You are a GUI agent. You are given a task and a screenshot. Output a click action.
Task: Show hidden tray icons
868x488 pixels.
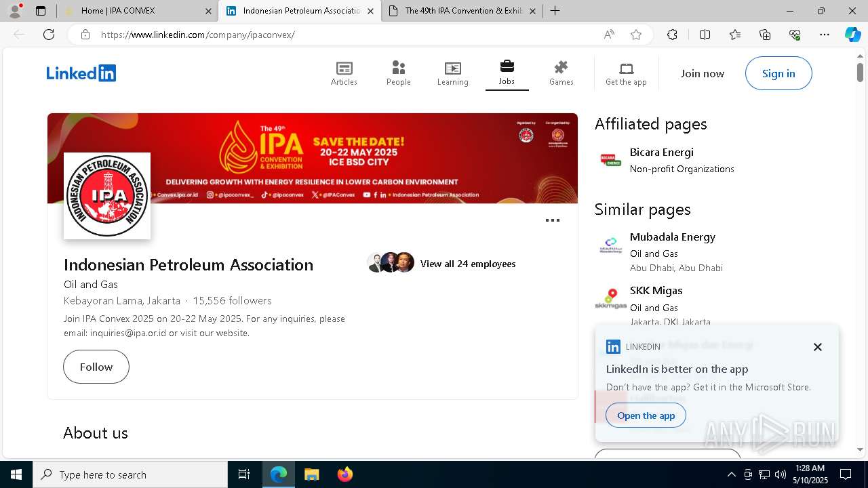[x=731, y=474]
